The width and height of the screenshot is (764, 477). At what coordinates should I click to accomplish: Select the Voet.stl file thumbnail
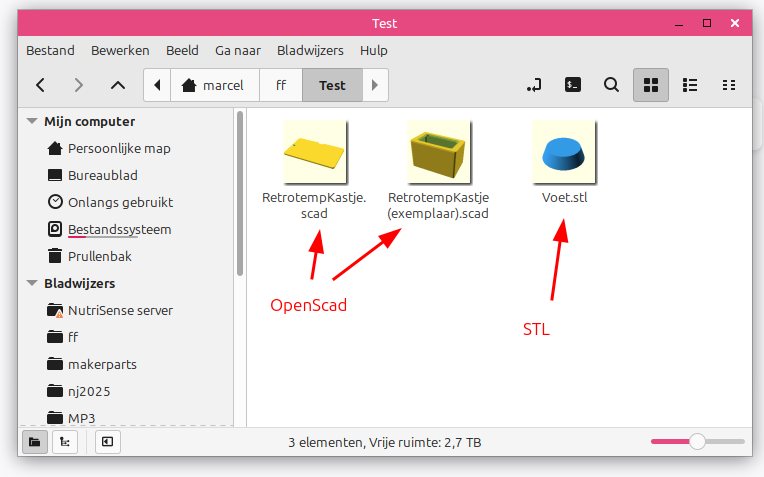(564, 150)
